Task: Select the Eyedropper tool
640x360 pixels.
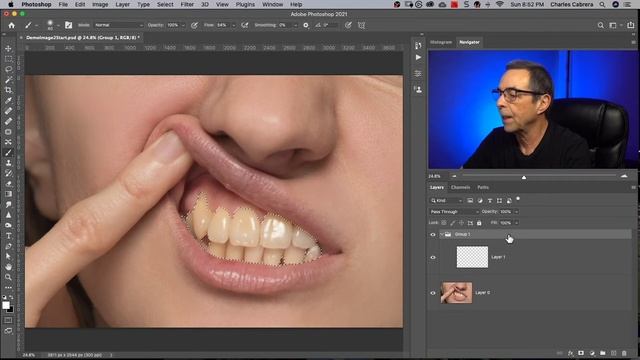Action: tap(8, 100)
